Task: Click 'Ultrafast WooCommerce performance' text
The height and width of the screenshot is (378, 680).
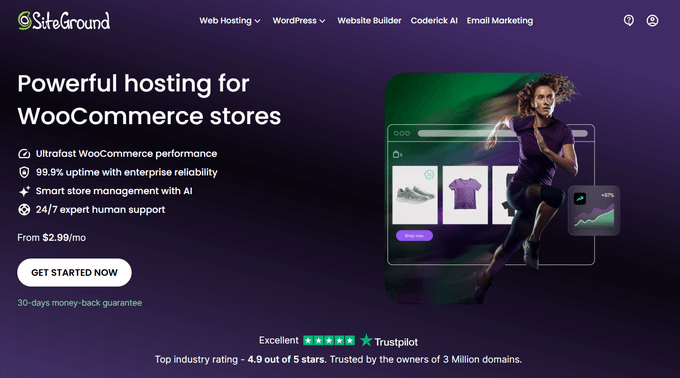Action: pos(126,153)
